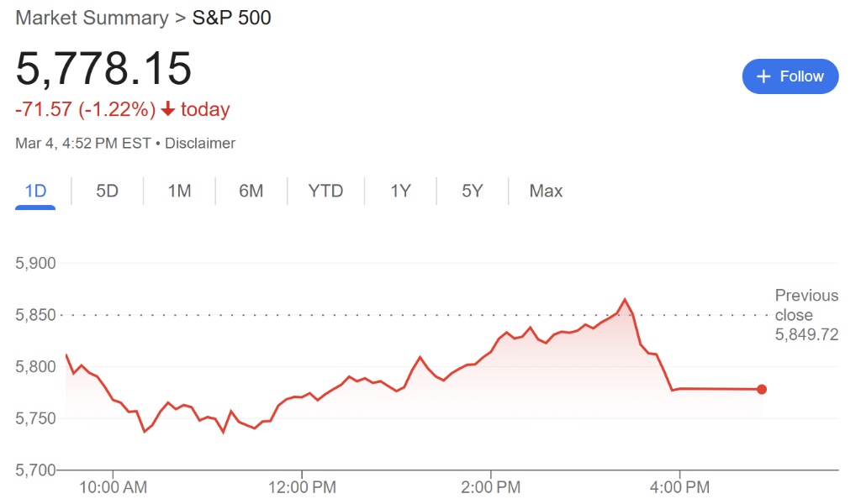861x504 pixels.
Task: Choose the 5Y range tab
Action: [x=472, y=192]
